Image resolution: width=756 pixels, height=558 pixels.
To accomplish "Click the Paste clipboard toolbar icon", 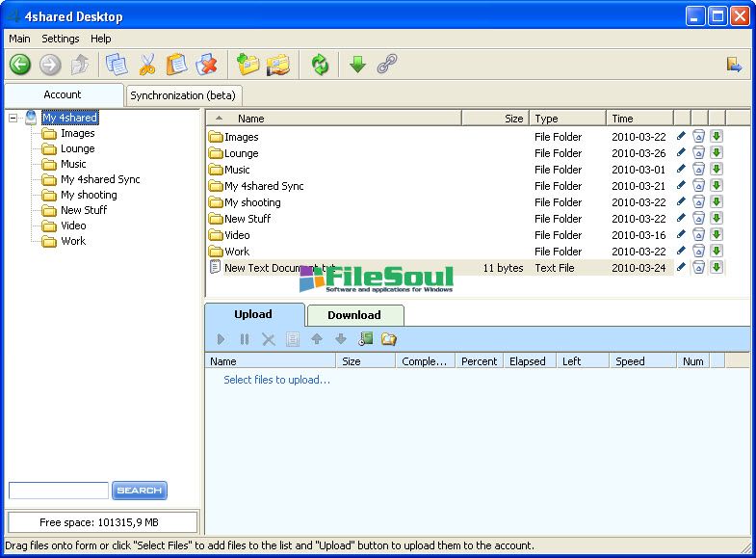I will click(176, 65).
